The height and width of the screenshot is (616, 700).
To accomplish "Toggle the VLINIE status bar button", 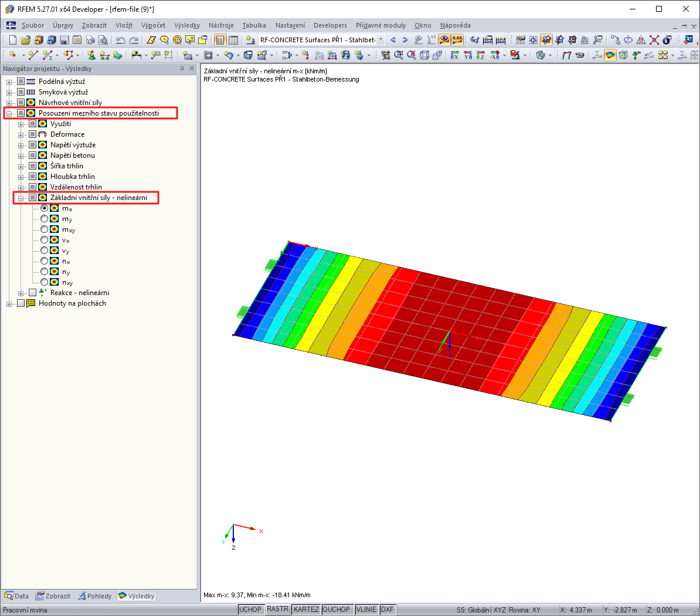I will point(366,610).
